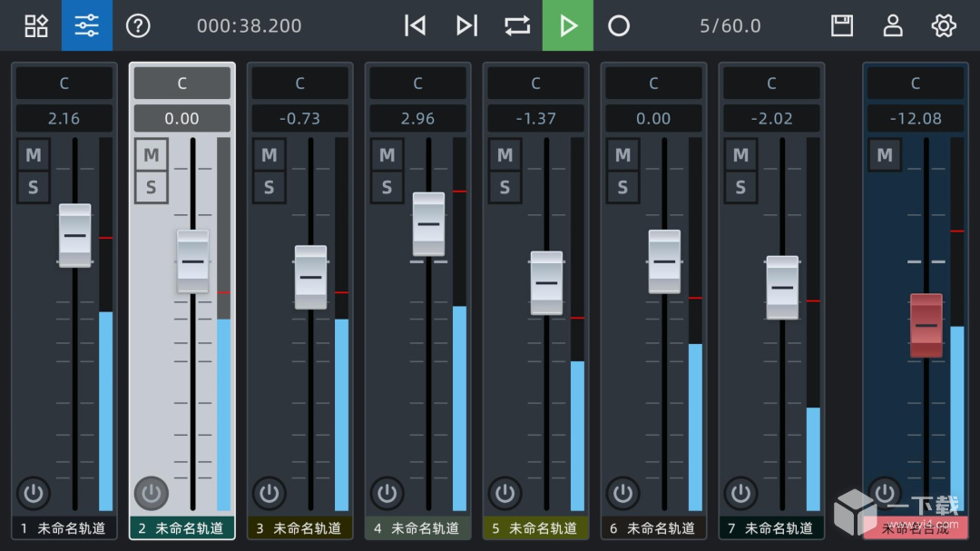Image resolution: width=980 pixels, height=551 pixels.
Task: Select track 4 name label 未命名轨道
Action: (x=425, y=528)
